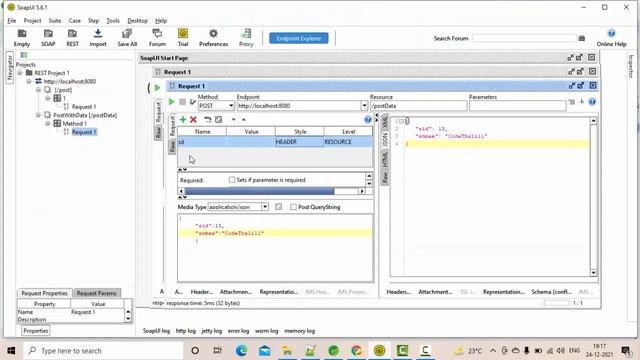Click the Parameters input field
640x360 pixels.
tap(518, 106)
